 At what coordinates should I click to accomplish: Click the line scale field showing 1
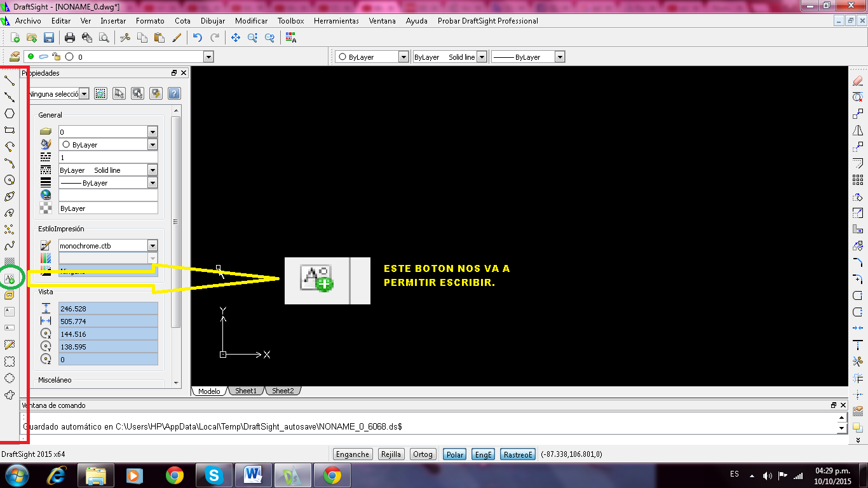pos(108,158)
